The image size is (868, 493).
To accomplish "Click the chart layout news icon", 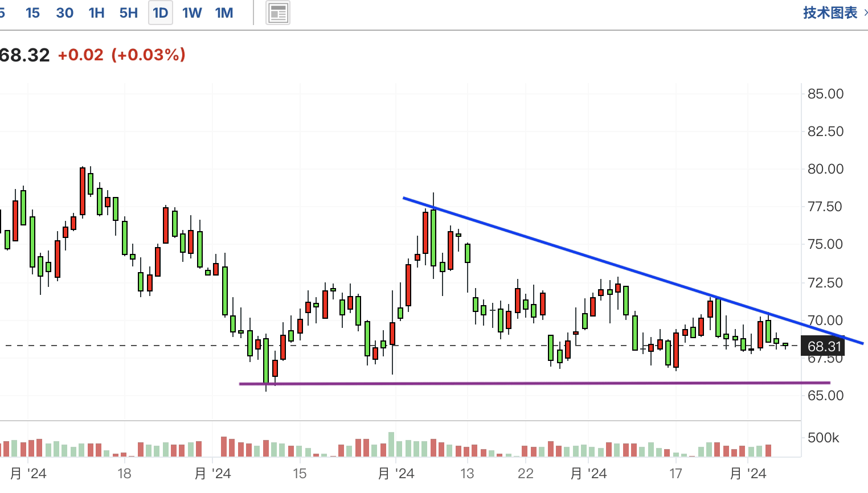I will click(278, 13).
